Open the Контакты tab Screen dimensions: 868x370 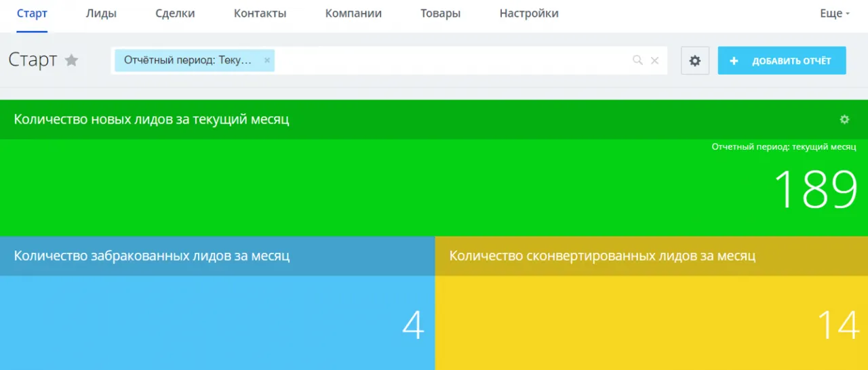260,14
